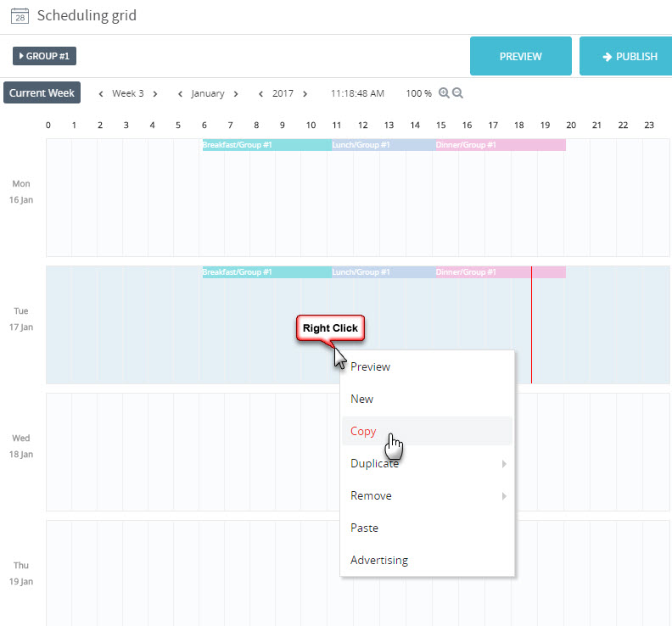Click the Thu 19 Jan row label

point(21,573)
